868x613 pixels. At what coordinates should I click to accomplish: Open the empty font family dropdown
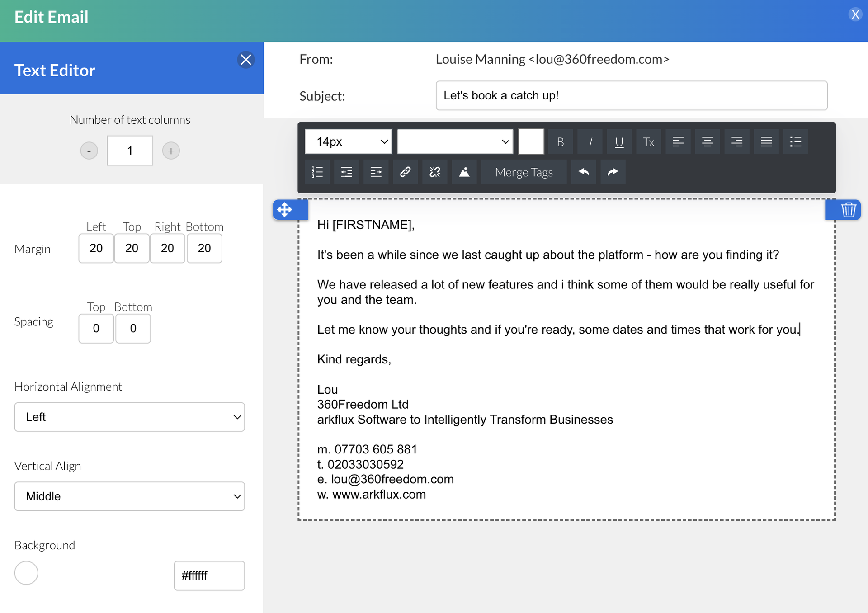(455, 142)
